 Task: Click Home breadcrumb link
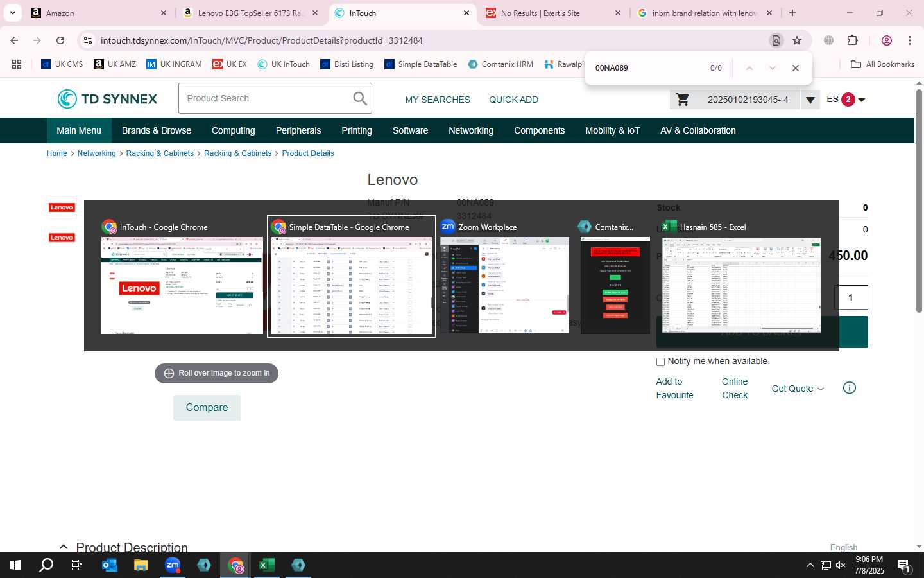(x=56, y=153)
